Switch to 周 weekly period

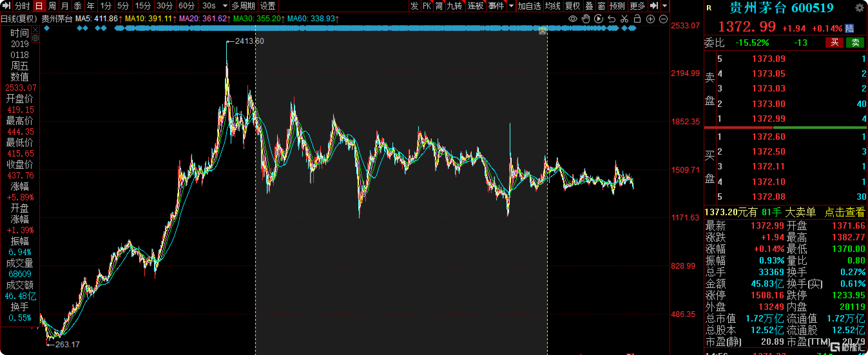coord(52,6)
